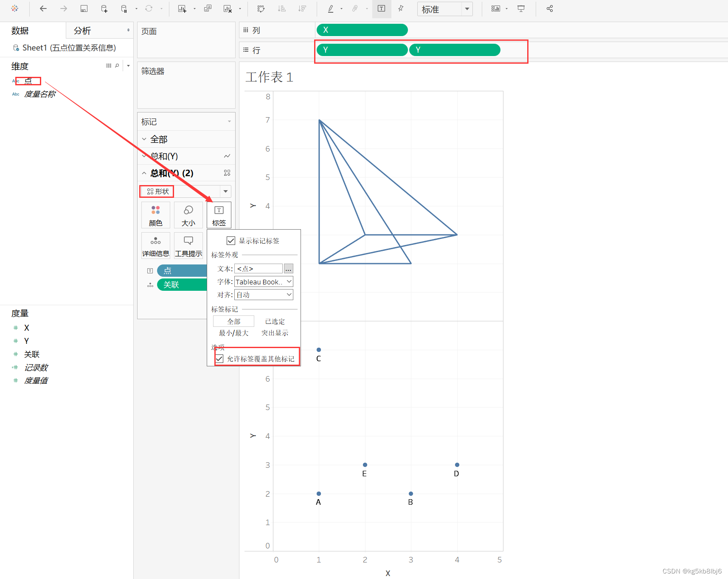The height and width of the screenshot is (579, 728).
Task: Click the duplicate sheet icon
Action: click(208, 8)
